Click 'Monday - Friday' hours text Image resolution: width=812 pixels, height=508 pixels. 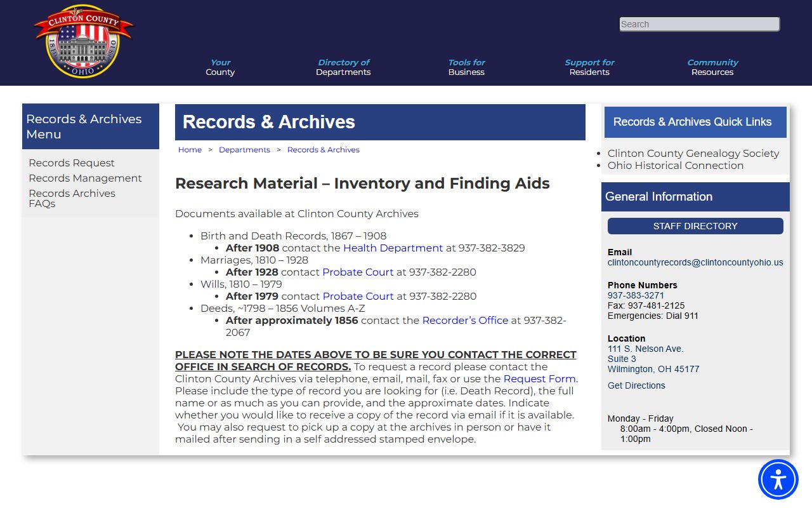click(x=640, y=418)
